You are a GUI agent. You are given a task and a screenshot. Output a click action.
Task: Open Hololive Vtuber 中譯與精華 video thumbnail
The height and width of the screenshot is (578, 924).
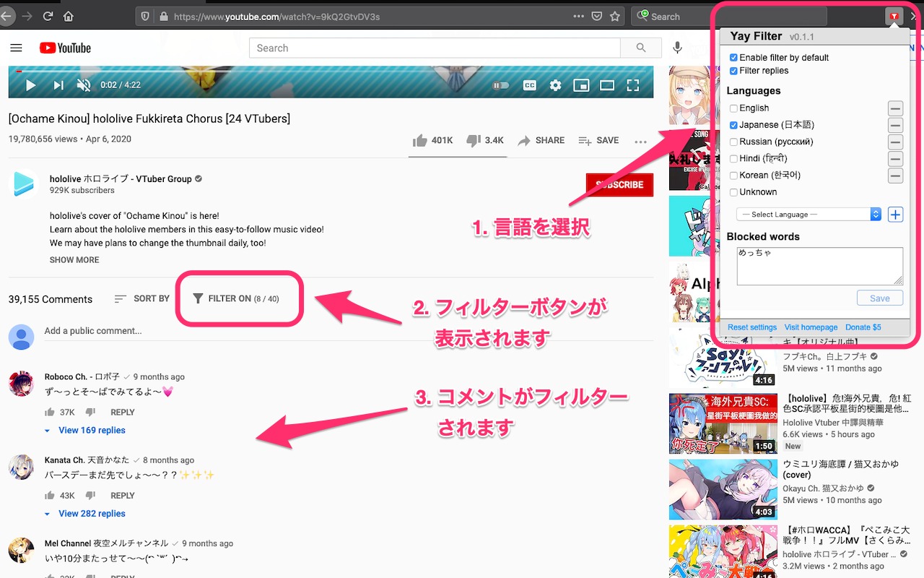[723, 423]
